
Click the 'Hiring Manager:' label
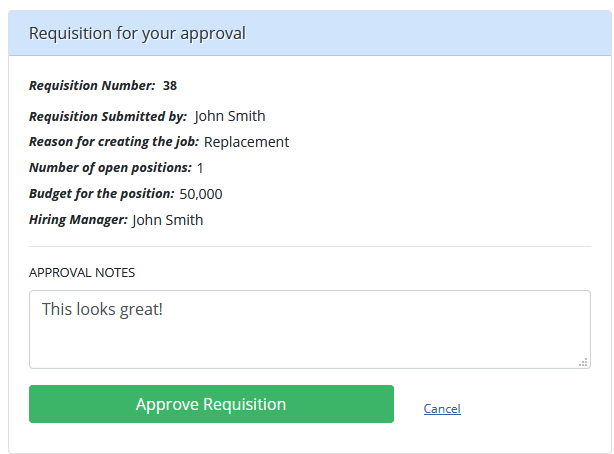pos(78,220)
